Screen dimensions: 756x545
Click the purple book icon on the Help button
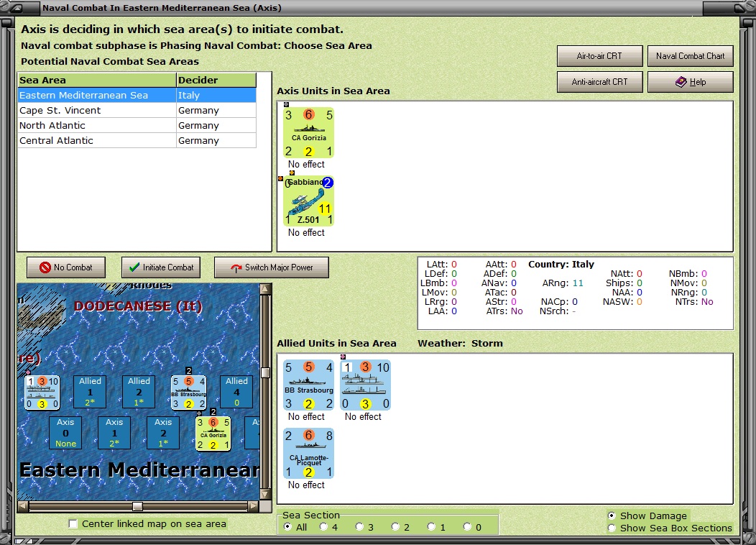681,82
